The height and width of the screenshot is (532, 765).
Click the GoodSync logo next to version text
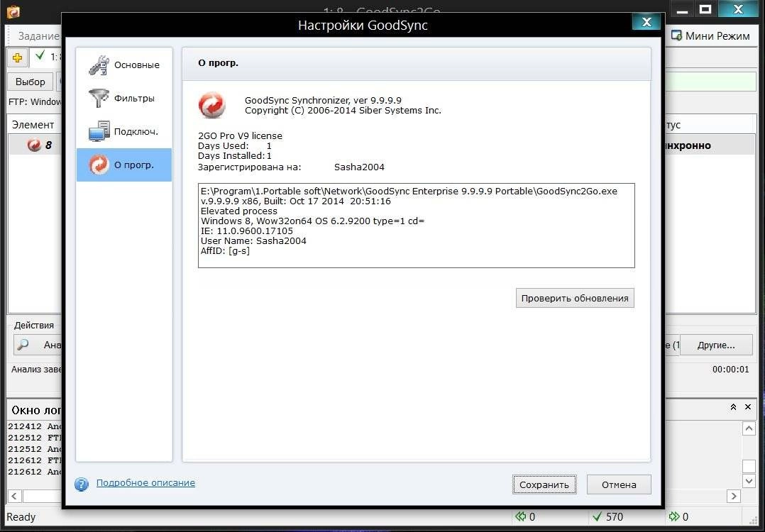pos(211,105)
